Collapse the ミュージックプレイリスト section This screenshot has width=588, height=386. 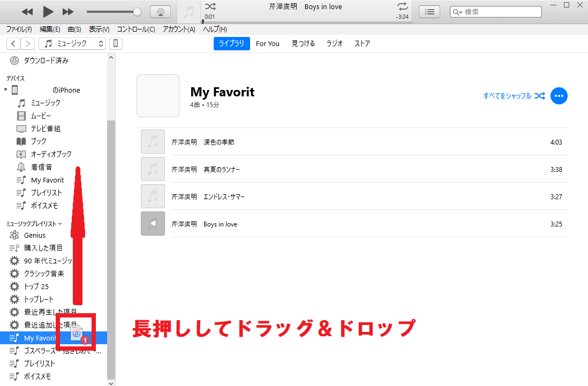click(x=61, y=223)
